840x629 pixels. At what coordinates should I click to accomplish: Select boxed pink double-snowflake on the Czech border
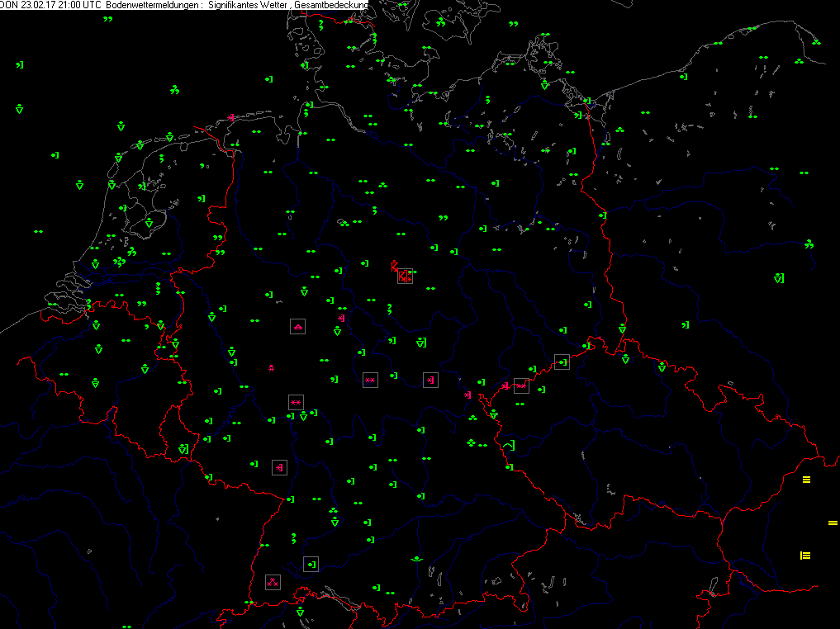(x=521, y=385)
